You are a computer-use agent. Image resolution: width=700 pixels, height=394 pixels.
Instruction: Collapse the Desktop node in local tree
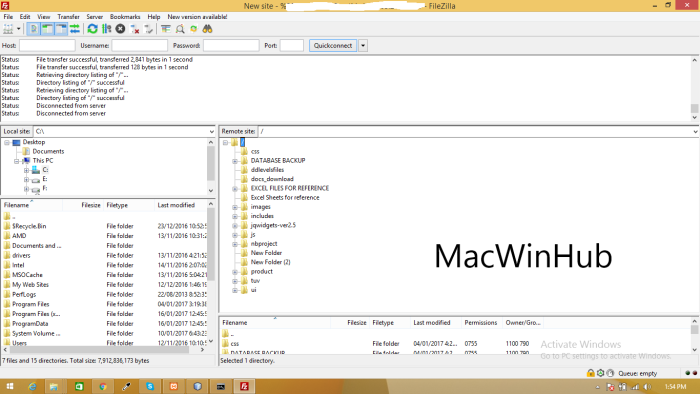pyautogui.click(x=7, y=142)
